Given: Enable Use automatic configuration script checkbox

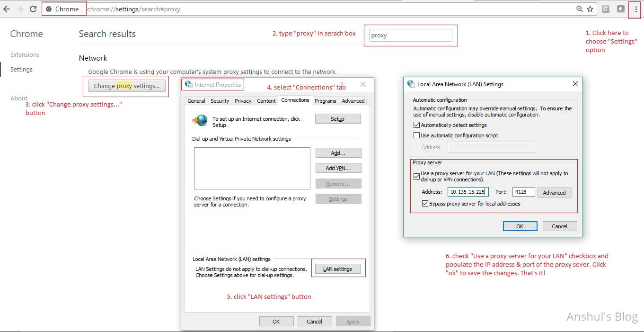Looking at the screenshot, I should pyautogui.click(x=417, y=135).
